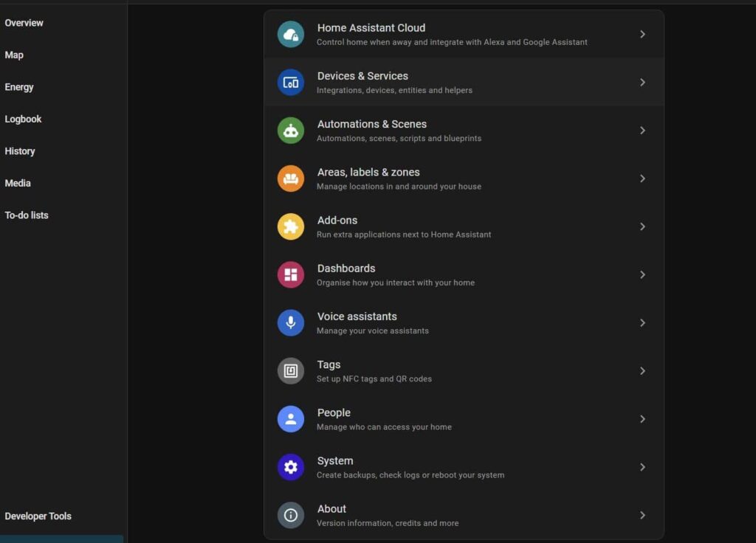Select Logbook in the sidebar
Screen dimensions: 756x543
[x=23, y=119]
